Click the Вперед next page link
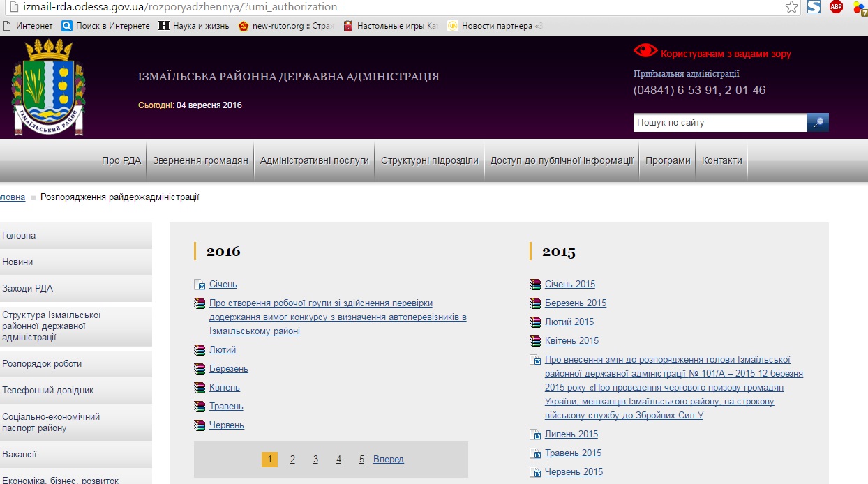The height and width of the screenshot is (484, 868). [x=388, y=459]
